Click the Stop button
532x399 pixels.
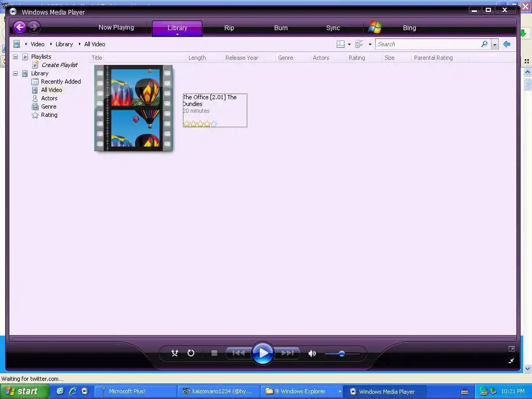[x=214, y=353]
